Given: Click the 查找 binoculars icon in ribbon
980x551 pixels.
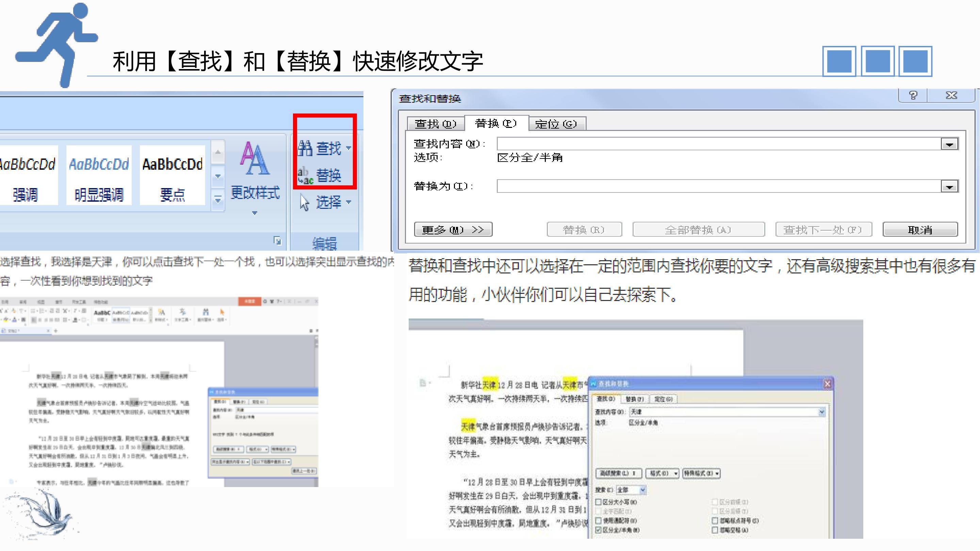Looking at the screenshot, I should (305, 148).
